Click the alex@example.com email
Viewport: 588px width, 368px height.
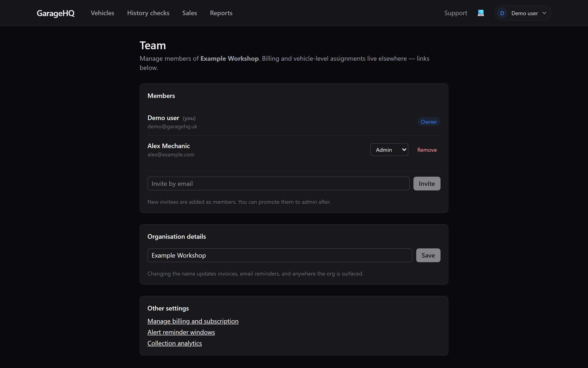(x=171, y=155)
